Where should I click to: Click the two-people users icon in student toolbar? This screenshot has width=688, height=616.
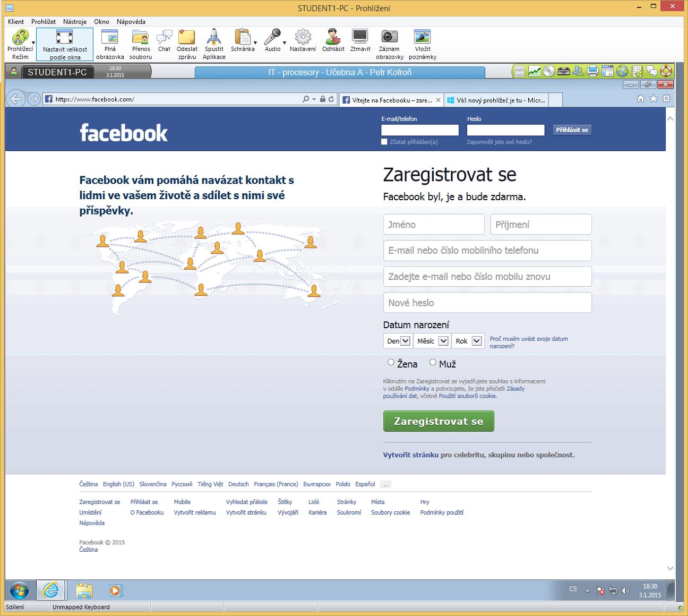click(578, 71)
